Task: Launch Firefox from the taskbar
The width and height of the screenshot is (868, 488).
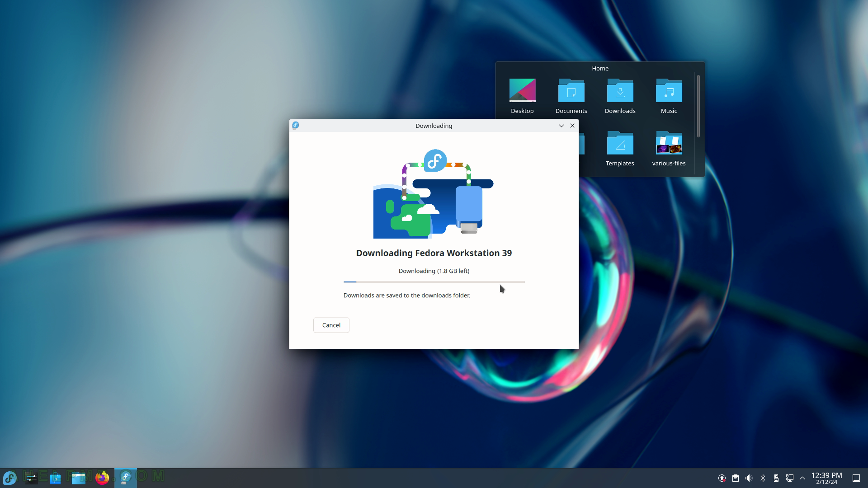Action: [x=102, y=478]
